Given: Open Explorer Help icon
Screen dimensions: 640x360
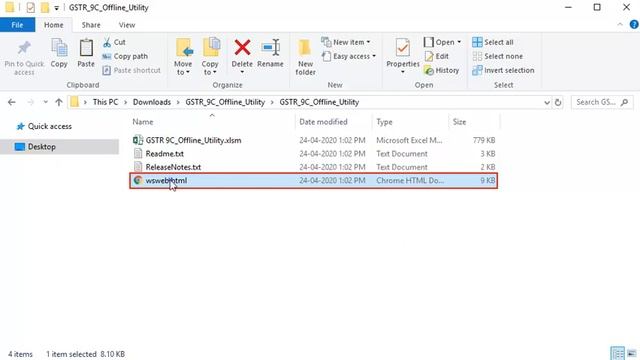Looking at the screenshot, I should (x=634, y=24).
